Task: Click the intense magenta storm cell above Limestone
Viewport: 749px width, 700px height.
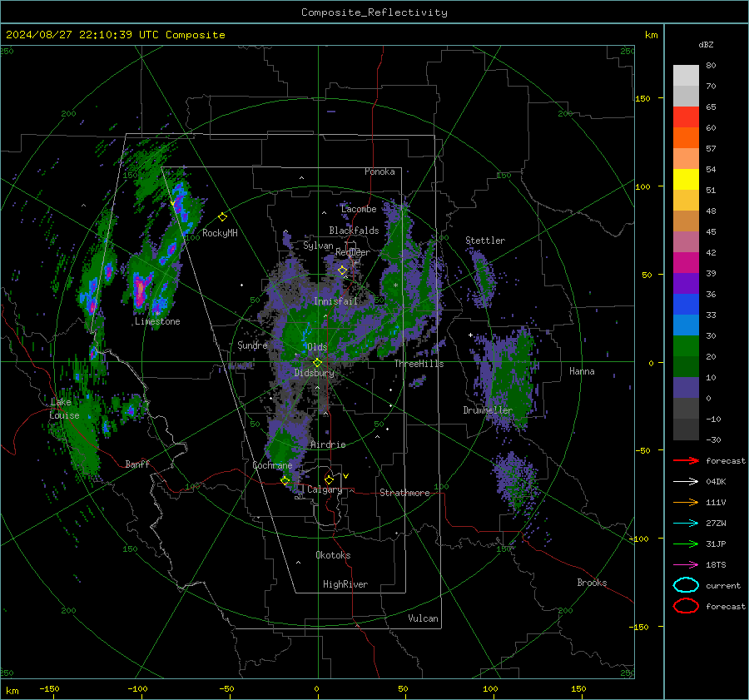Action: tap(140, 290)
